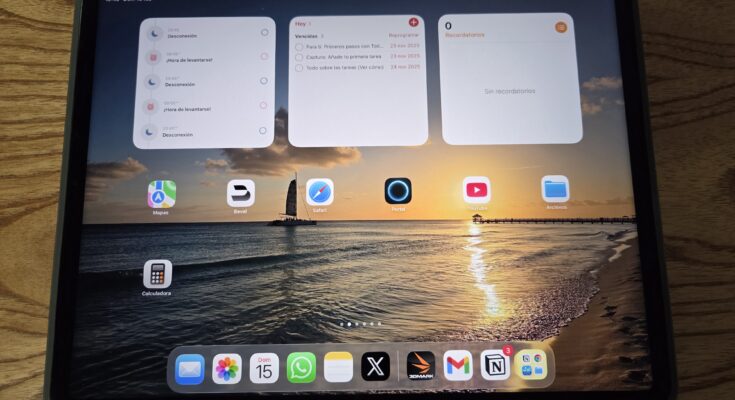The height and width of the screenshot is (400, 735).
Task: Tap the red plus add-task button
Action: tap(414, 22)
